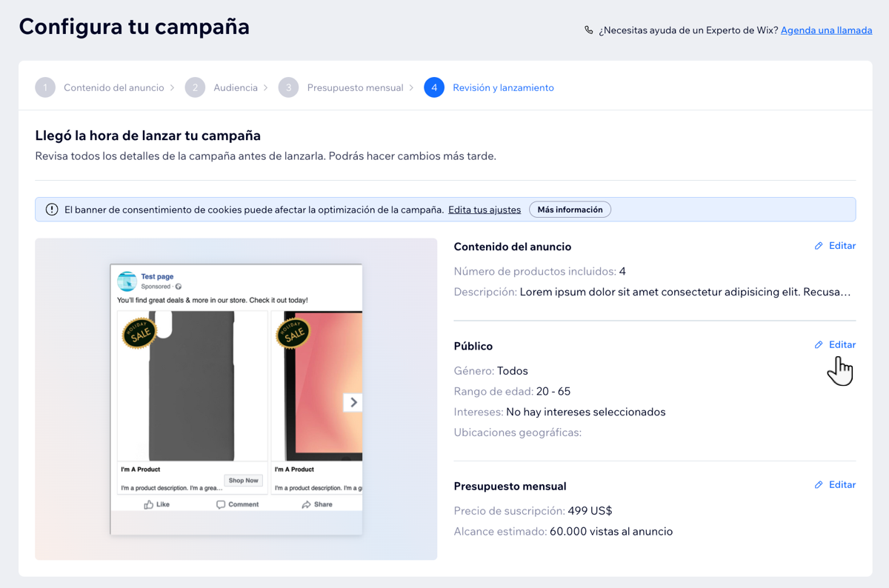The height and width of the screenshot is (588, 889).
Task: Click the 'Precio de suscripción: 499 US$' line
Action: point(533,511)
